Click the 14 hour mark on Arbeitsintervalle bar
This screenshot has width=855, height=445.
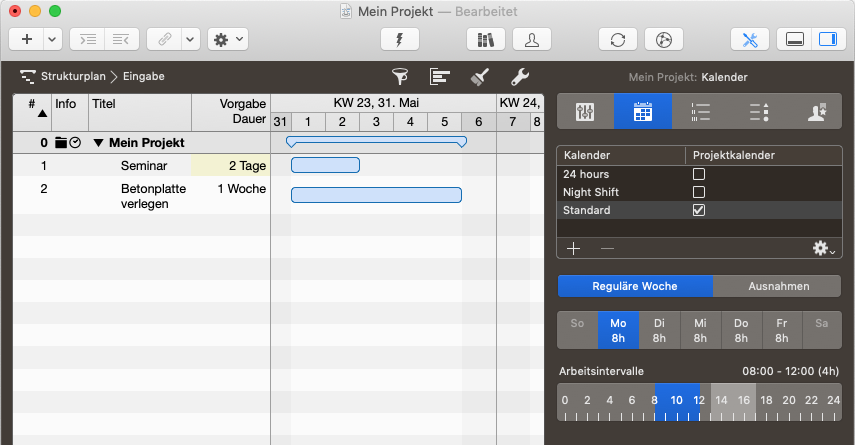721,400
